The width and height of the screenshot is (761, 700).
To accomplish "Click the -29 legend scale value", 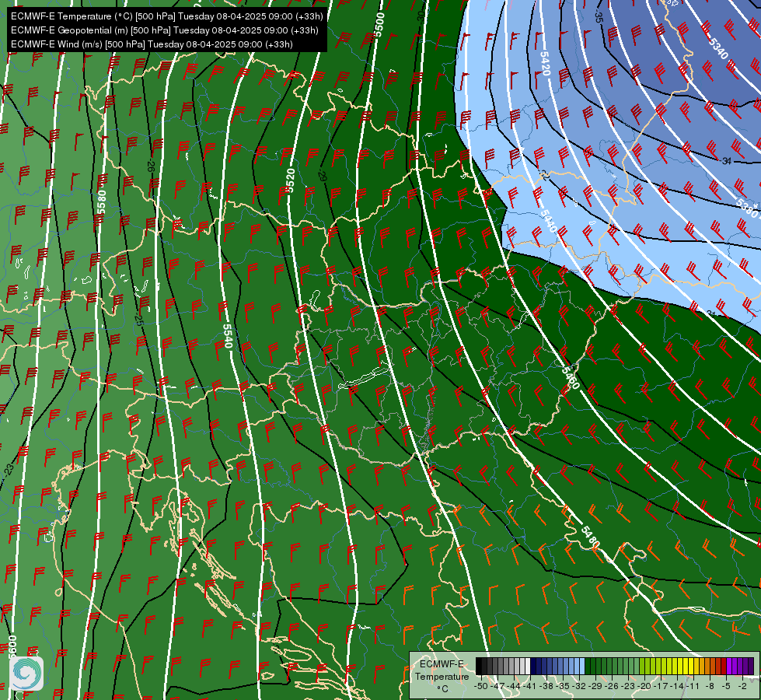I will coord(595,686).
